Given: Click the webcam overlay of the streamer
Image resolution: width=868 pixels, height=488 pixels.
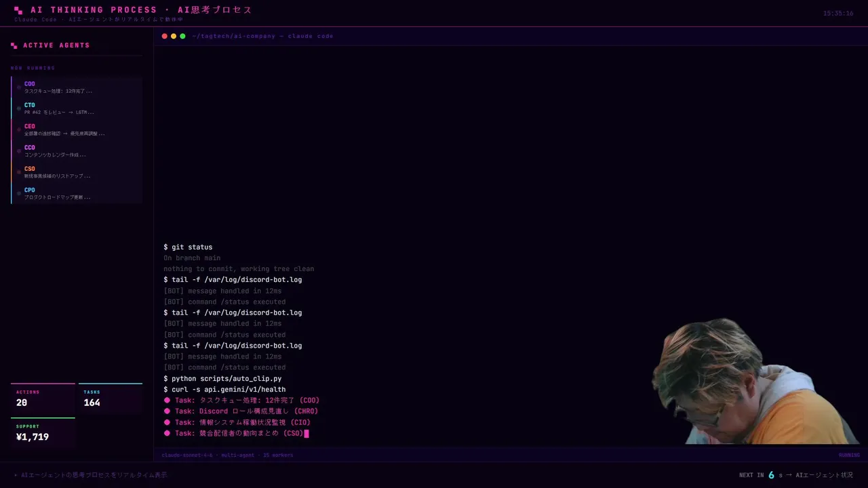Looking at the screenshot, I should pyautogui.click(x=756, y=381).
